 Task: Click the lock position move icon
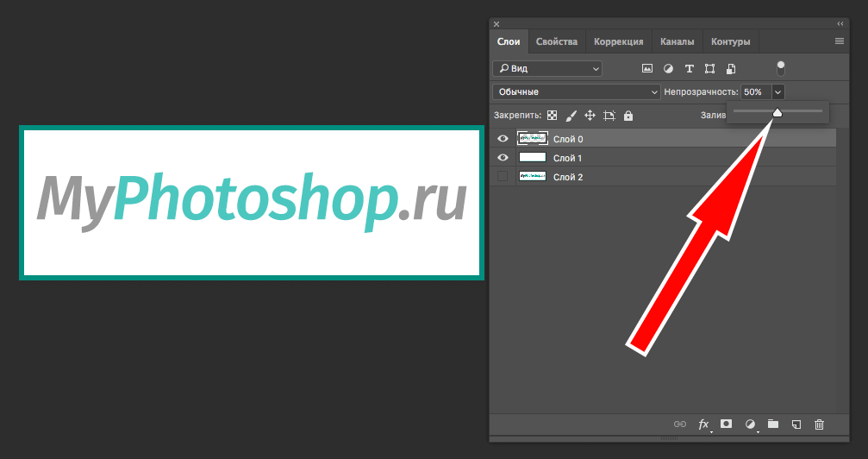(x=590, y=116)
